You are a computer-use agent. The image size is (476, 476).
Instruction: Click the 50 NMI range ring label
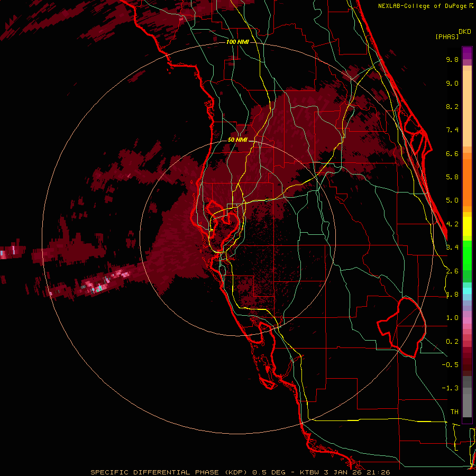237,140
